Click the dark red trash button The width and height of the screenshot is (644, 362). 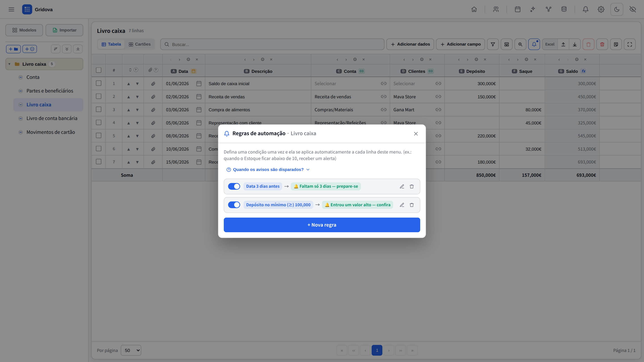(x=602, y=44)
